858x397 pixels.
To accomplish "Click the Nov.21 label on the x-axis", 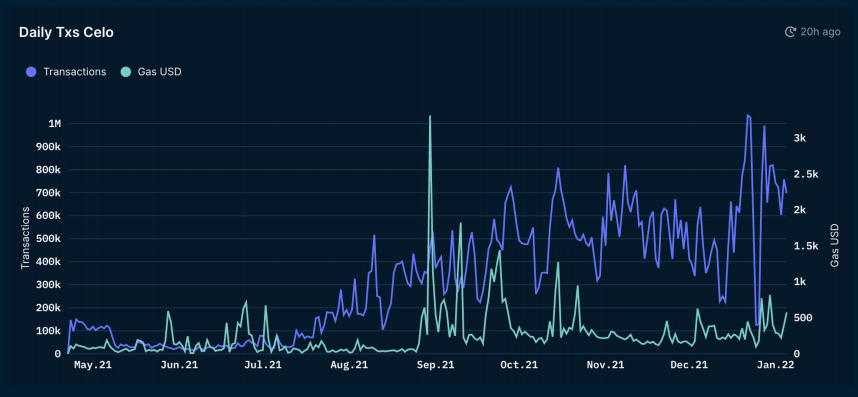I will click(605, 365).
